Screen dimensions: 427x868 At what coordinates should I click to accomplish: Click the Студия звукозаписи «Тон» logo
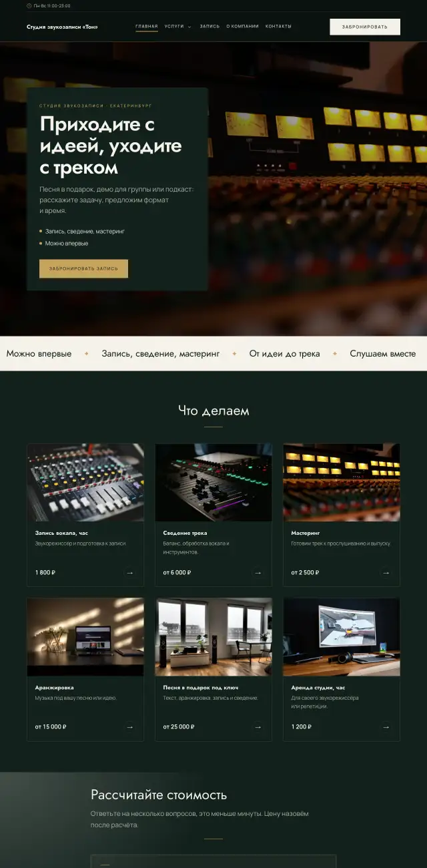(x=62, y=27)
